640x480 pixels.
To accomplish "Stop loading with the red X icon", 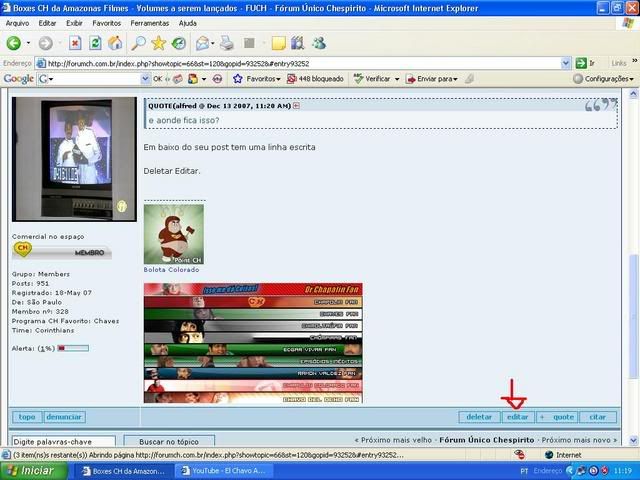I will click(x=75, y=43).
